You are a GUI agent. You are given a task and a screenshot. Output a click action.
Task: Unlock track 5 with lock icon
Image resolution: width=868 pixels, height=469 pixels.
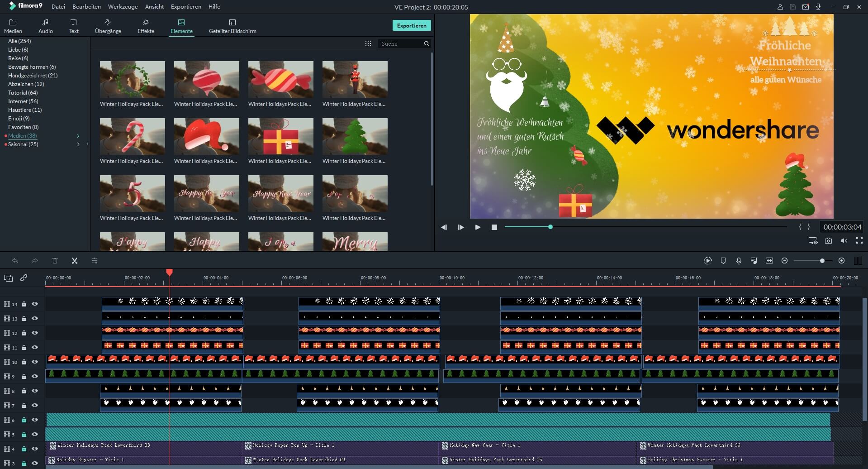24,435
